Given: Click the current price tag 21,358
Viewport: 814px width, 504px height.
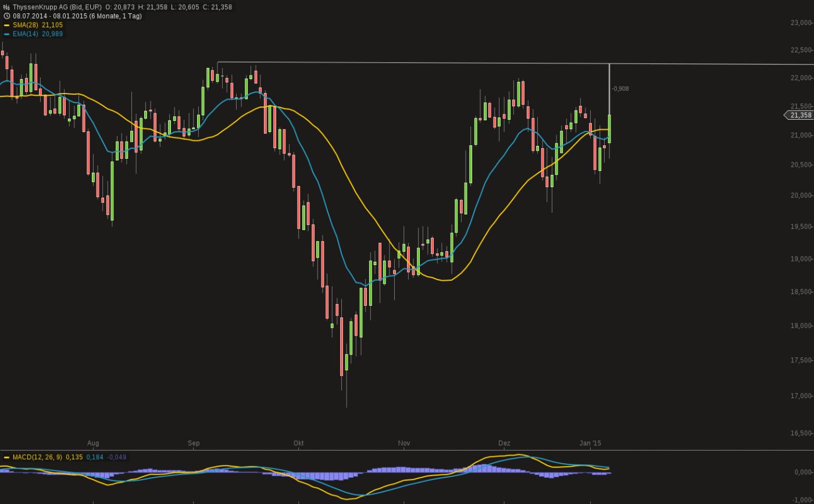Looking at the screenshot, I should click(799, 115).
